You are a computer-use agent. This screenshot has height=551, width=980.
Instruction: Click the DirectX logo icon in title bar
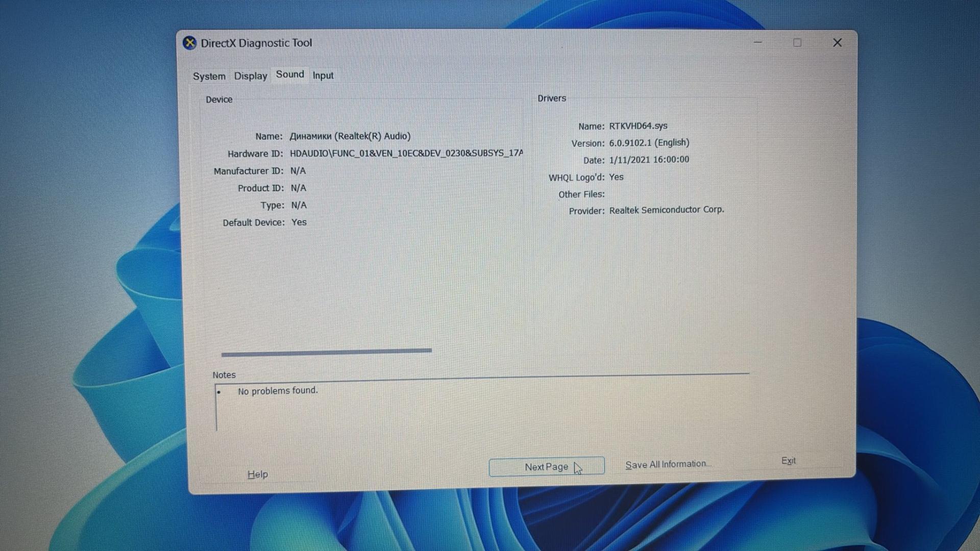tap(189, 43)
